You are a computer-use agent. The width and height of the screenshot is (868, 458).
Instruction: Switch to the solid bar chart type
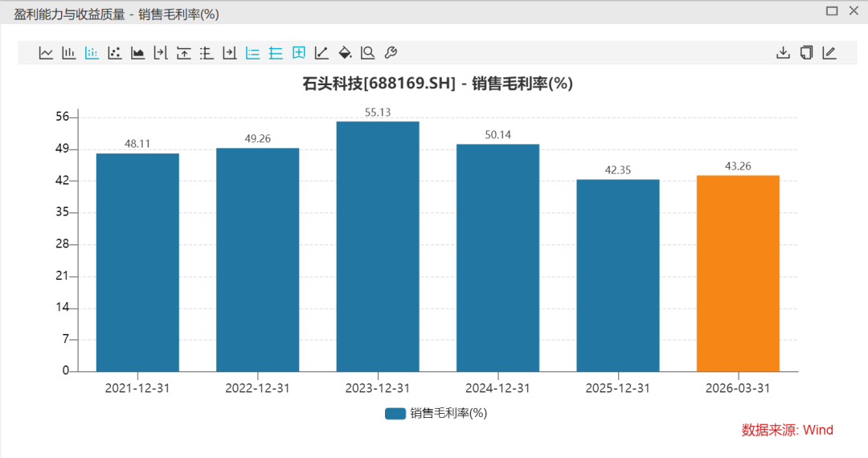(x=68, y=53)
